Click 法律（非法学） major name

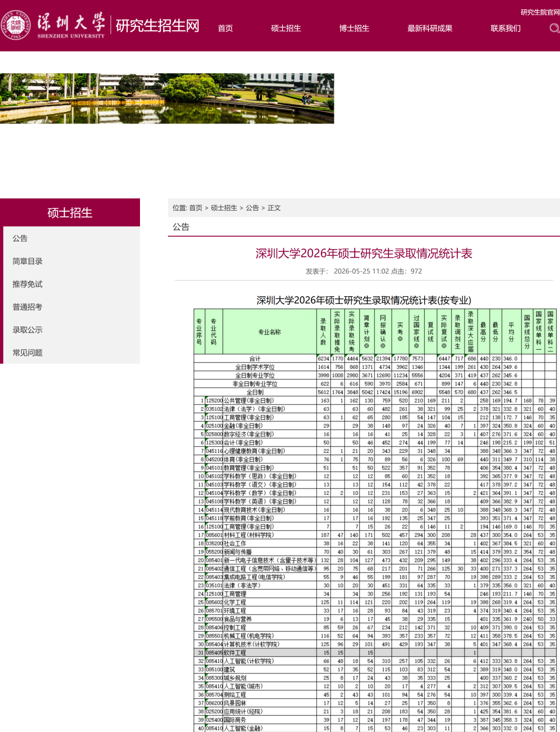click(243, 585)
